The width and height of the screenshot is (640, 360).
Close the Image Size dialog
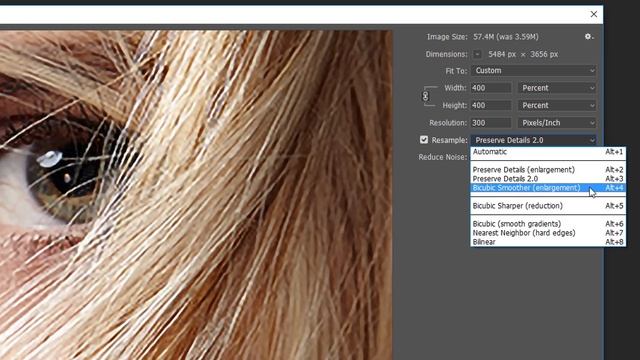point(593,14)
